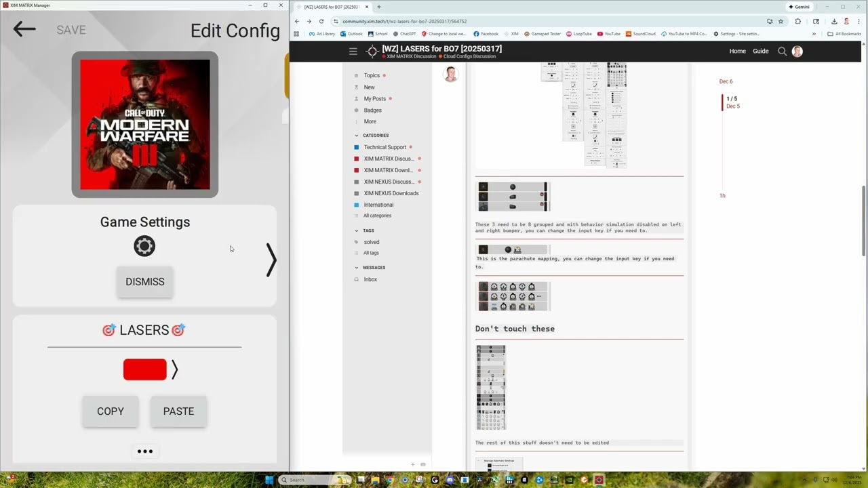This screenshot has height=488, width=868.
Task: Click the PASTE button
Action: [x=178, y=411]
